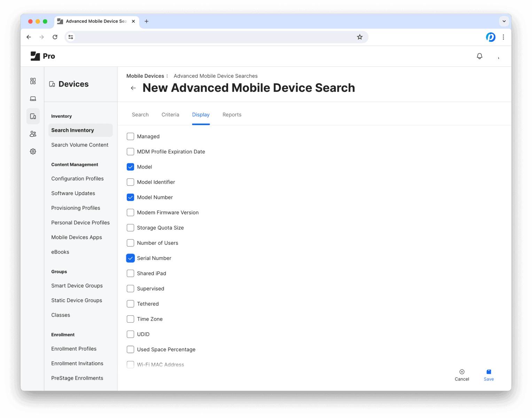Click the notifications bell icon

(x=479, y=56)
